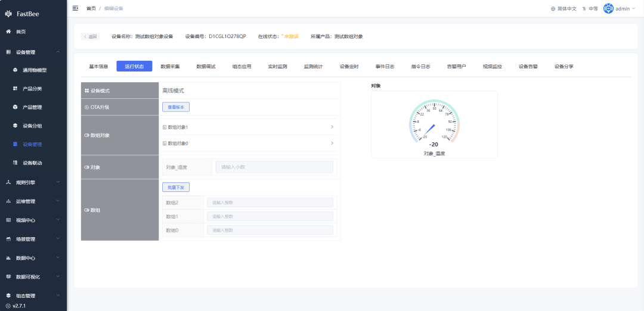Open the 数据采集 tab
This screenshot has height=311, width=644.
click(170, 67)
